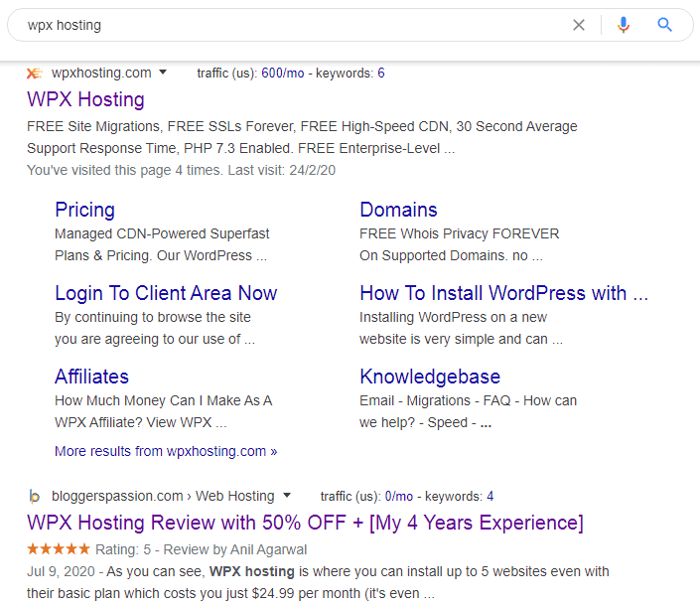
Task: Click the five-star rating of the review
Action: (x=59, y=549)
